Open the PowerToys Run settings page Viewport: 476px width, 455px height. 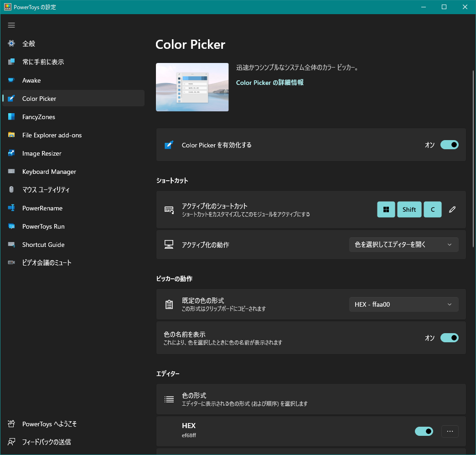pyautogui.click(x=73, y=226)
